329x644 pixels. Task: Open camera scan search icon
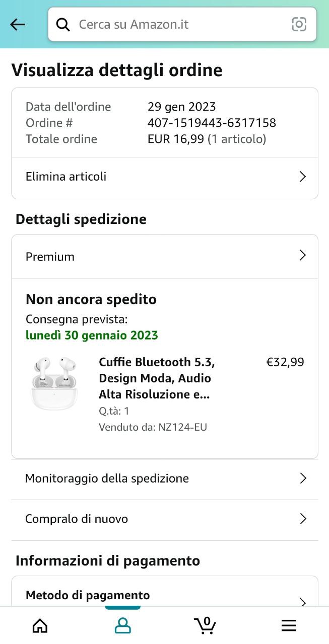click(299, 24)
